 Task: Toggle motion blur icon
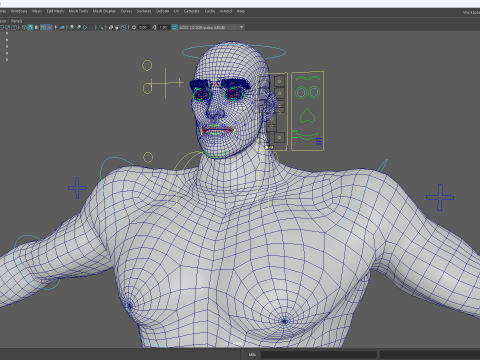point(78,27)
